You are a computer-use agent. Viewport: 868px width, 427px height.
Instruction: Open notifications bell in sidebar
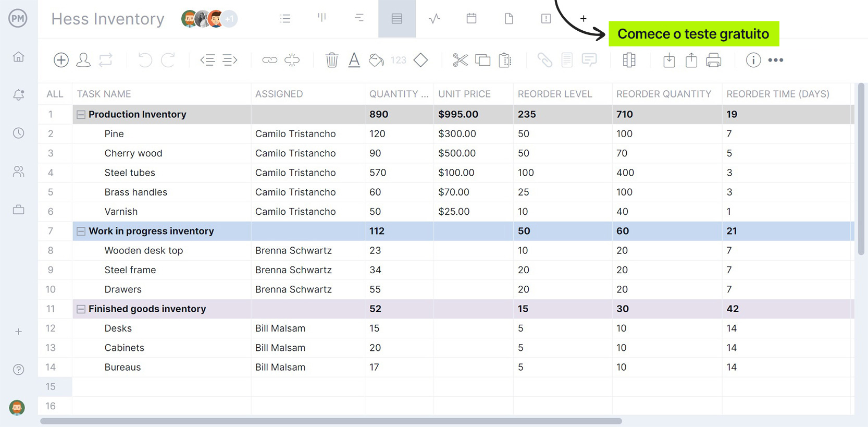coord(18,95)
